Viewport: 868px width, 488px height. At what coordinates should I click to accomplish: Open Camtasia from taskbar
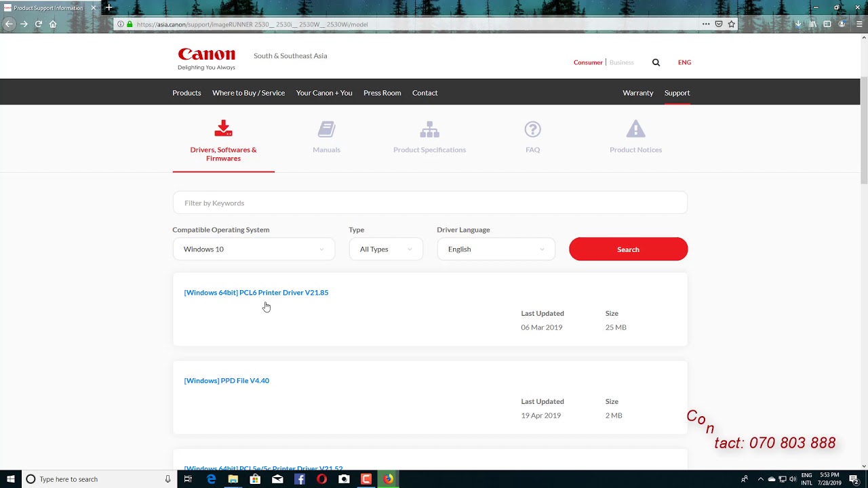(x=366, y=479)
